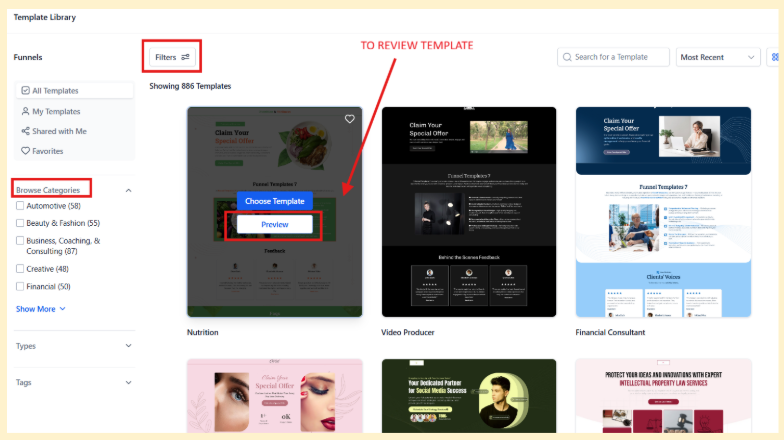The image size is (784, 440).
Task: Check the Financial (50) category
Action: pyautogui.click(x=20, y=286)
